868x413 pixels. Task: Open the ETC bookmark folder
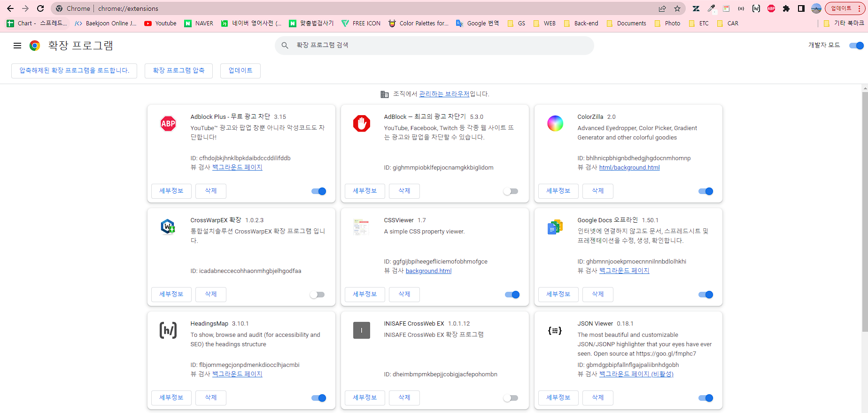pos(698,23)
